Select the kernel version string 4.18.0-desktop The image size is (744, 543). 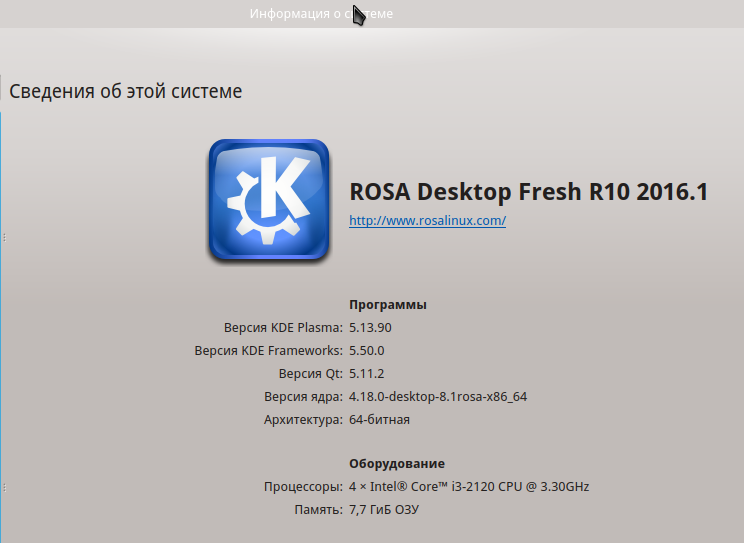click(437, 397)
